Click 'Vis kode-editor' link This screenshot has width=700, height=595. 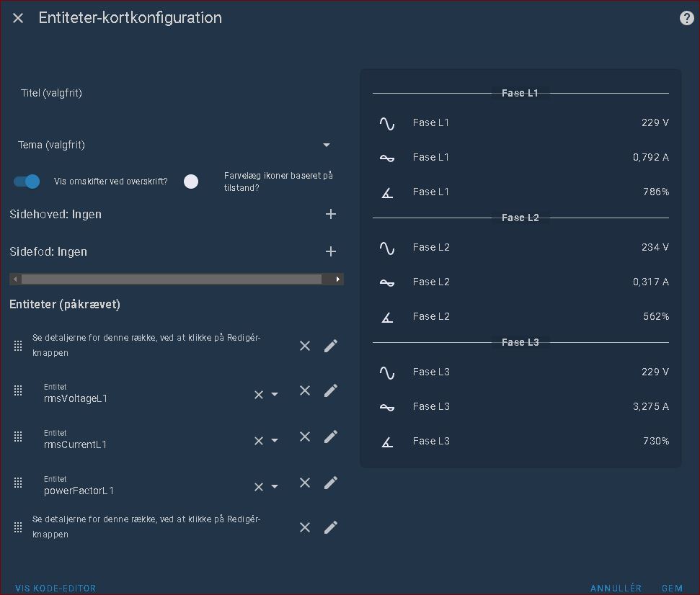tap(56, 588)
